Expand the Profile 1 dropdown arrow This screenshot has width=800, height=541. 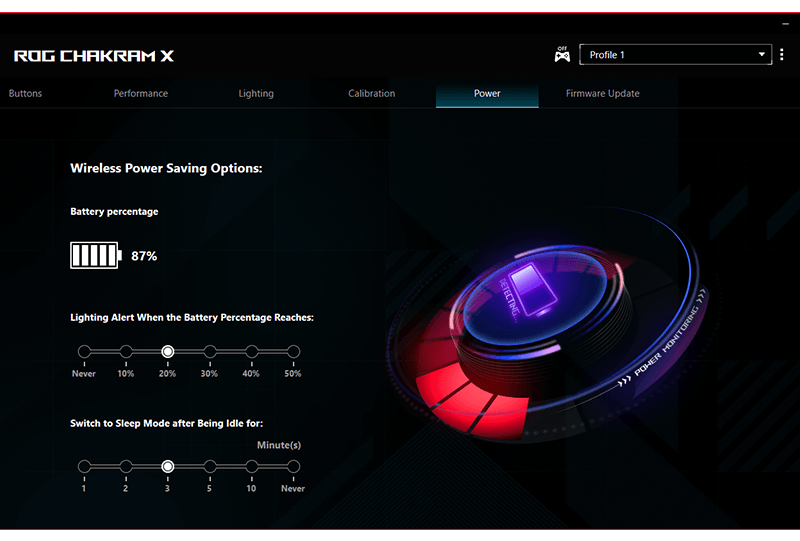[x=761, y=55]
